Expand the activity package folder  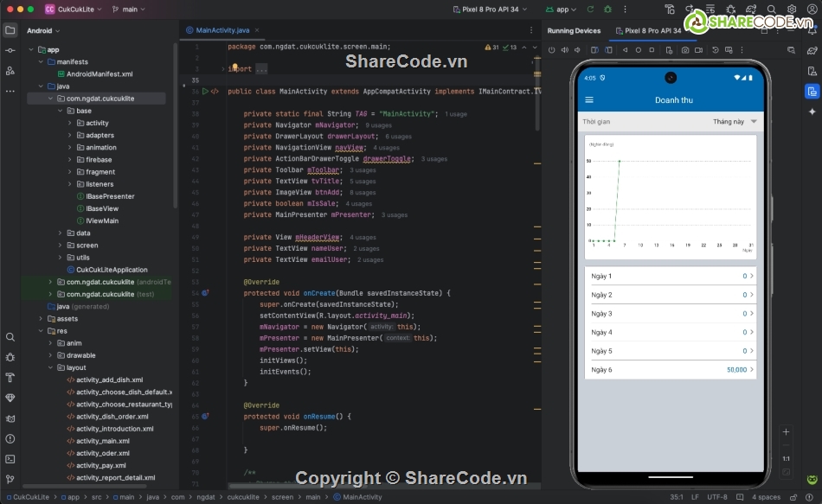click(70, 123)
